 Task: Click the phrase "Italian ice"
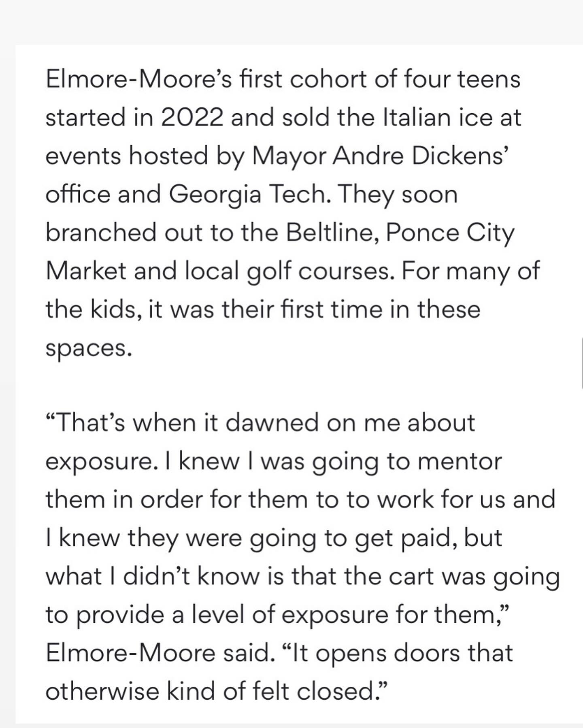(x=432, y=118)
